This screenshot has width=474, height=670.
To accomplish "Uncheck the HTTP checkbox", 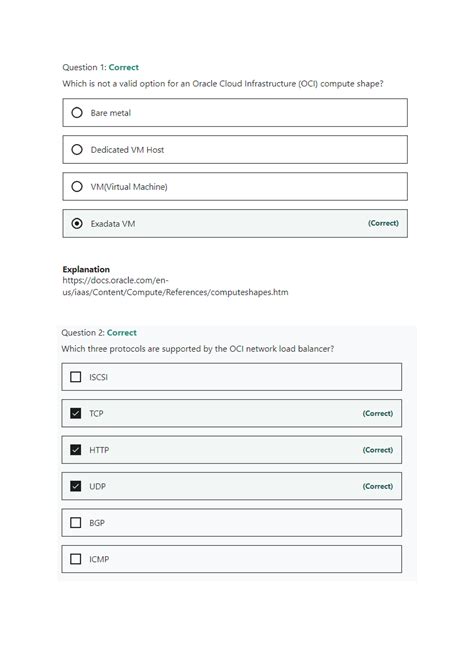I will pos(76,450).
